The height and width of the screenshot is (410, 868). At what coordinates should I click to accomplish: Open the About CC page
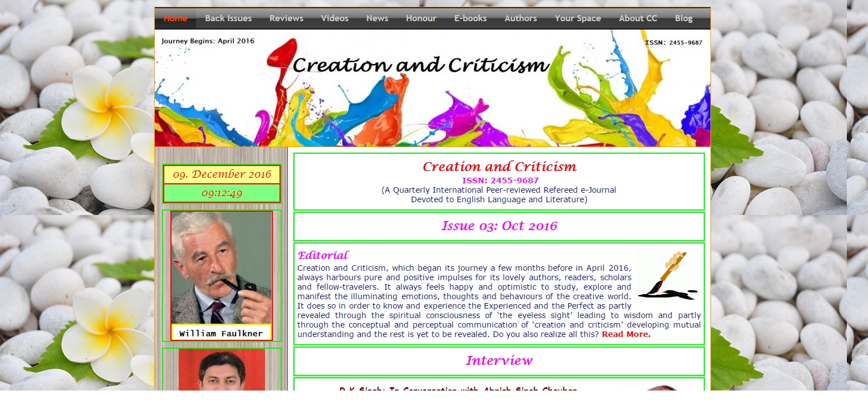coord(638,18)
